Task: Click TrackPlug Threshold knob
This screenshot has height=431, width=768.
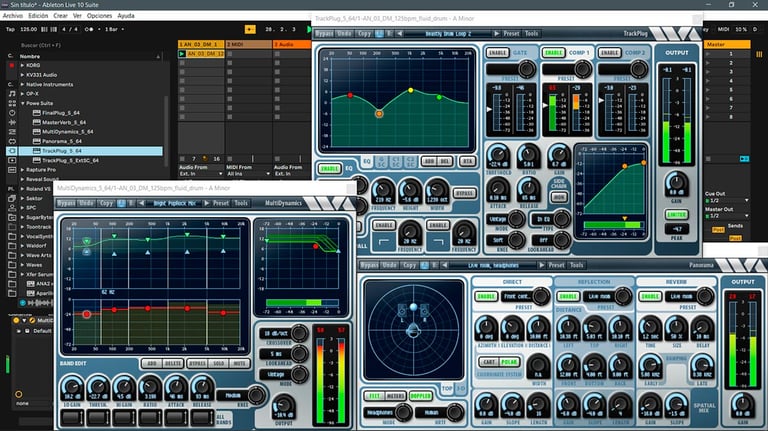Action: 498,156
